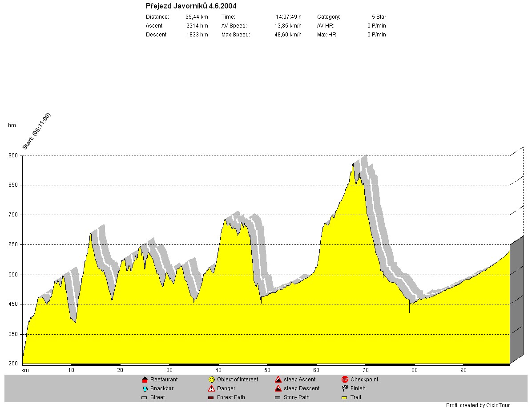Click the red Restaurant house icon
Screen dimensions: 532x408
point(144,380)
